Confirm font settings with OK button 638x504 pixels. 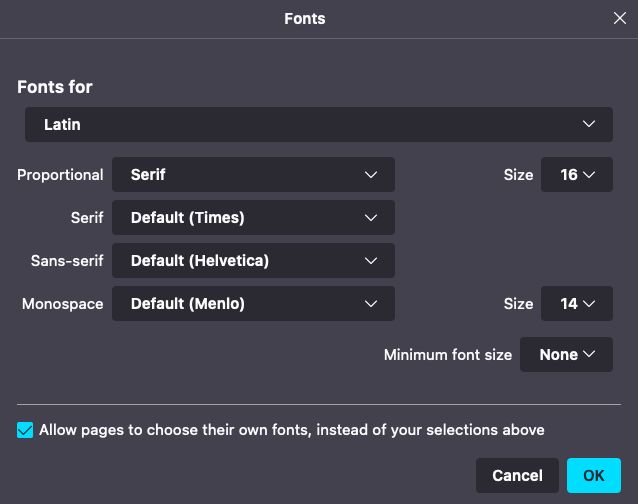coord(594,476)
